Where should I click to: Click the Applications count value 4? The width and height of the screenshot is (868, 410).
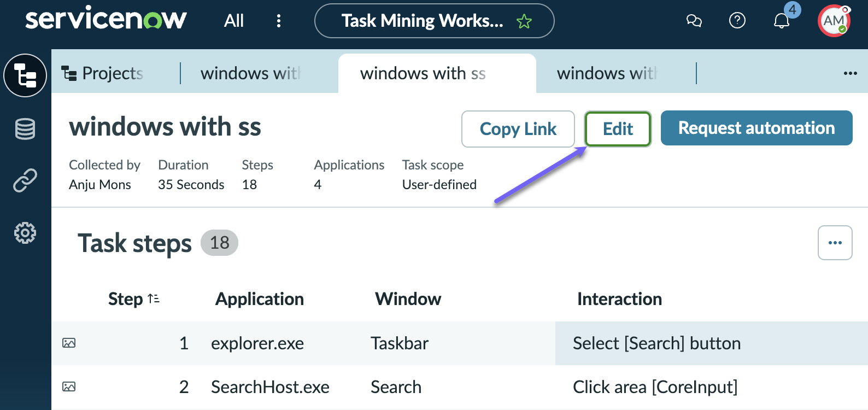tap(318, 185)
